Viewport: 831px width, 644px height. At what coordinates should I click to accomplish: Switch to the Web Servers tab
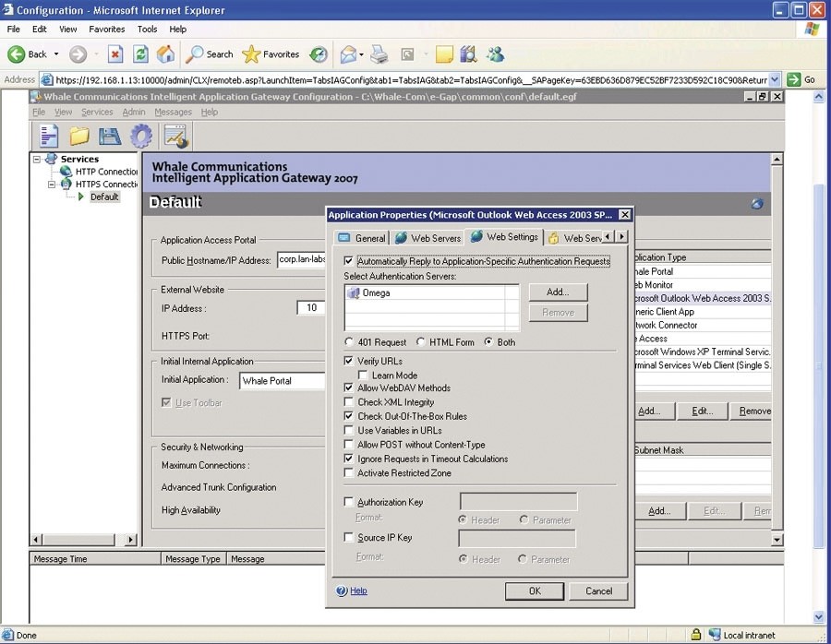[428, 238]
